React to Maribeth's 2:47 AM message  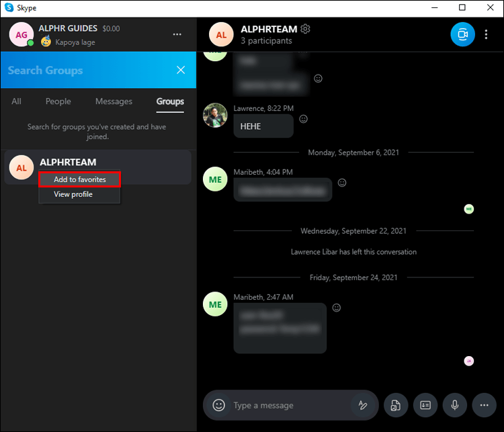click(x=337, y=308)
